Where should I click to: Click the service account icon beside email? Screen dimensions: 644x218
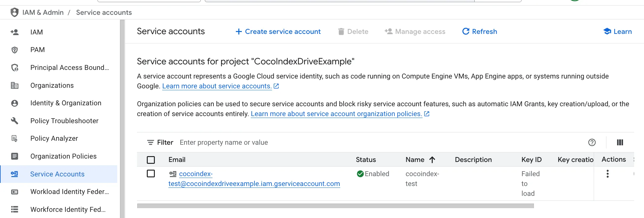(x=173, y=174)
